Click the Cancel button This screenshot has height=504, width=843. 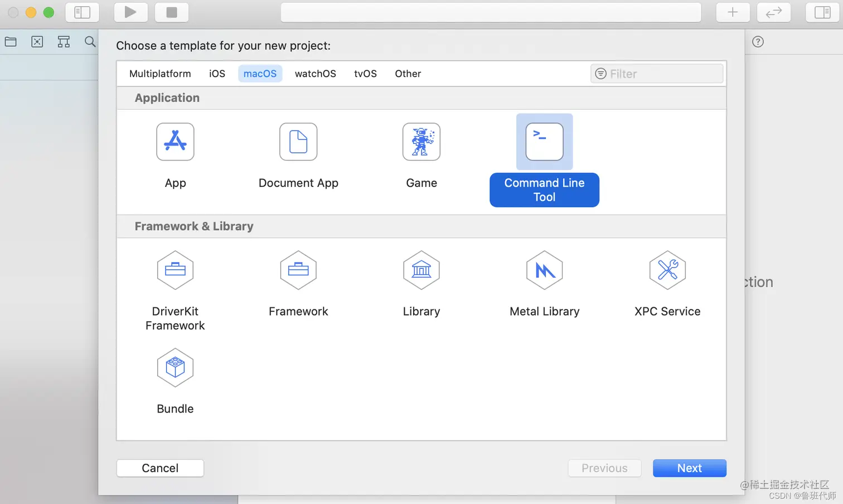tap(160, 468)
